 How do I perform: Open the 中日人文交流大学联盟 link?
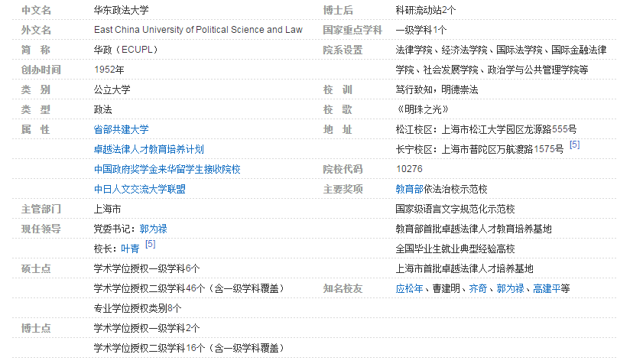[x=140, y=190]
